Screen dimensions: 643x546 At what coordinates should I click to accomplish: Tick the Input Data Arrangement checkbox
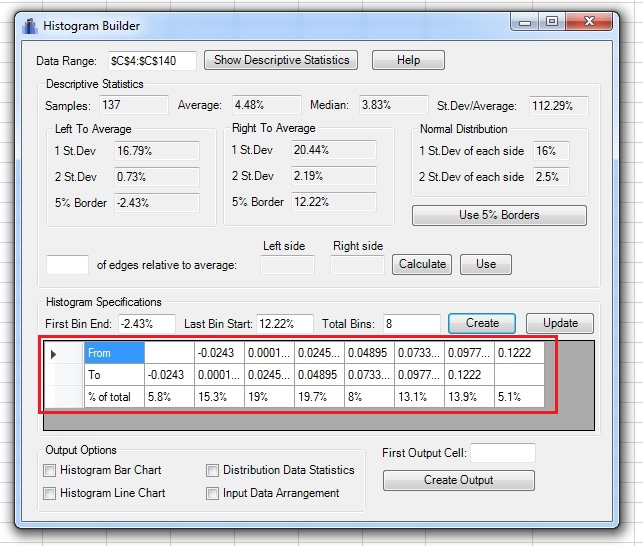click(x=212, y=493)
